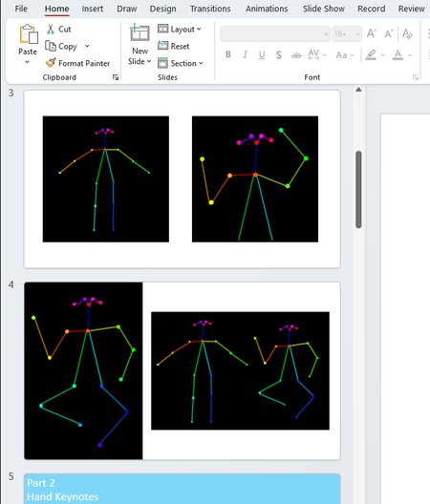Open the font size combo box
The width and height of the screenshot is (430, 504).
click(347, 33)
